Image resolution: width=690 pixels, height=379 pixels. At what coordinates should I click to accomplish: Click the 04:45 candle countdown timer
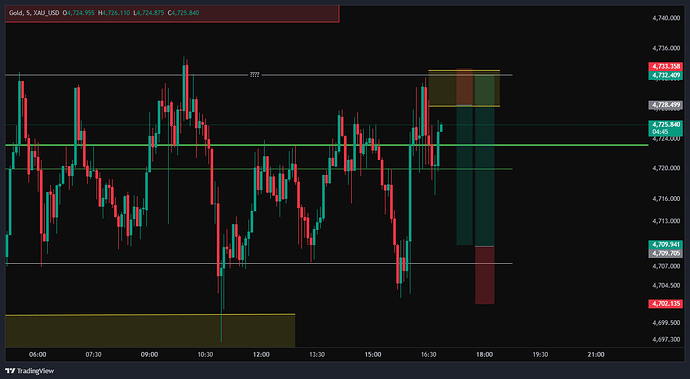tap(660, 132)
